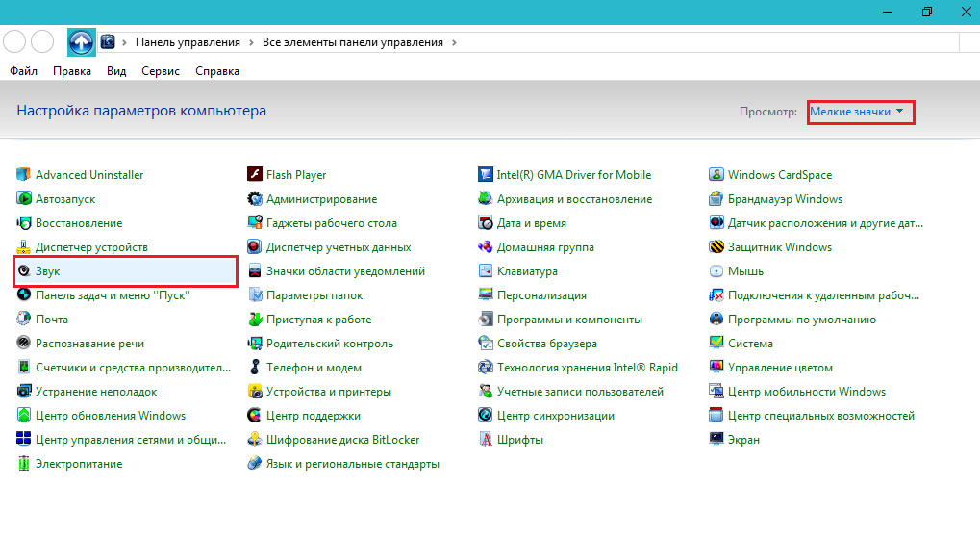This screenshot has height=537, width=980.
Task: Click the Электропитание power icon
Action: point(24,464)
